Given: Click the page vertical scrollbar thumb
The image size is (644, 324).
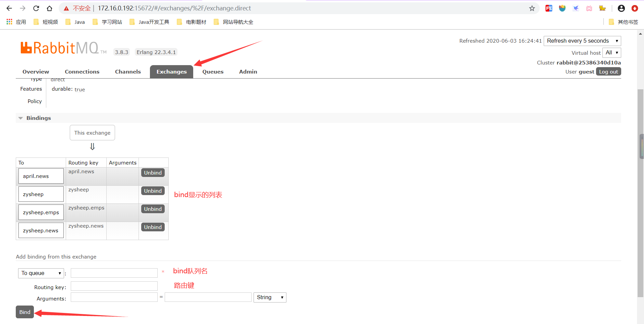Looking at the screenshot, I should click(641, 193).
